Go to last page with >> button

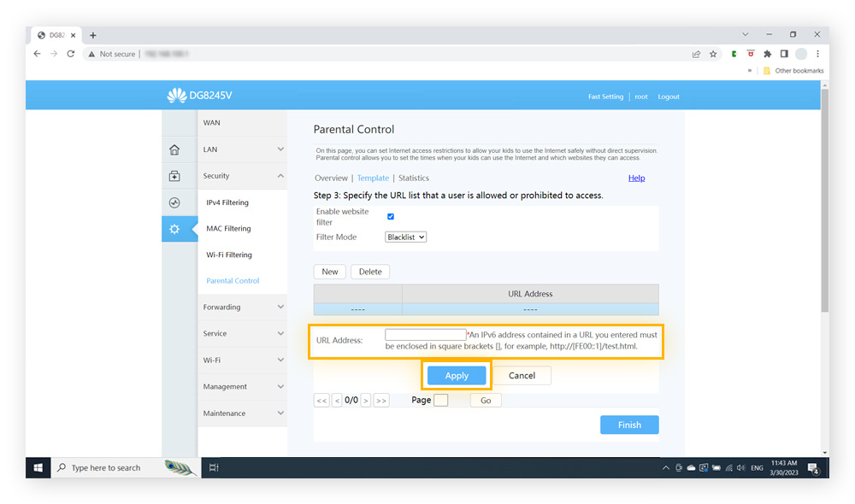[x=381, y=401]
